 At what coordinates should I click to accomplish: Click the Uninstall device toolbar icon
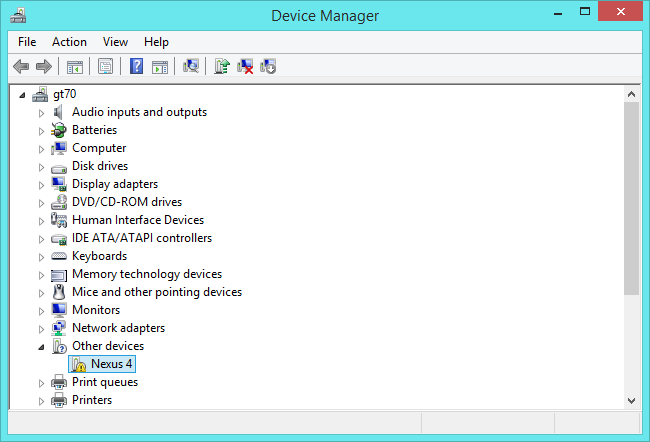tap(245, 67)
